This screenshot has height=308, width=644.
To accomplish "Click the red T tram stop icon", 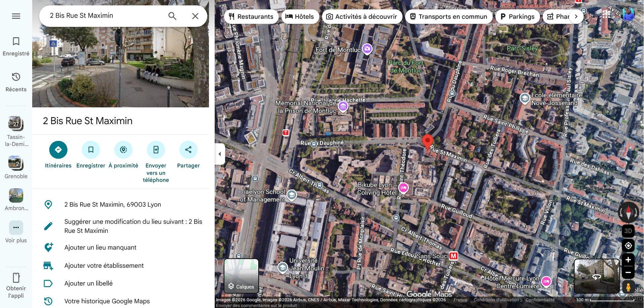I will [x=286, y=133].
